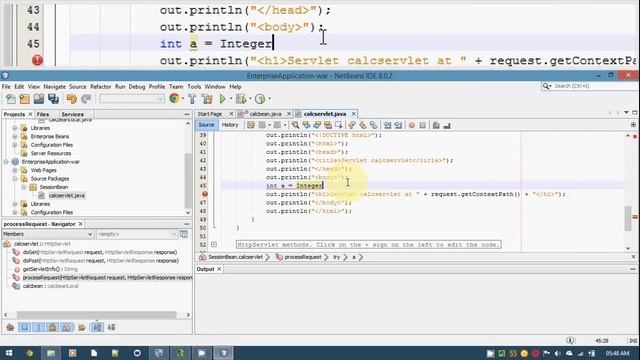
Task: Open the Members dropdown in Navigator
Action: click(x=48, y=234)
